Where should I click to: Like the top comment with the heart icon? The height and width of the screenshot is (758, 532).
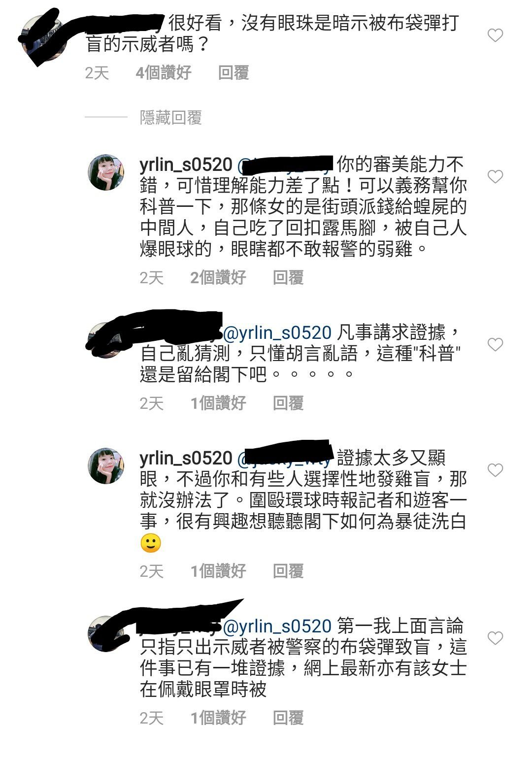[495, 35]
